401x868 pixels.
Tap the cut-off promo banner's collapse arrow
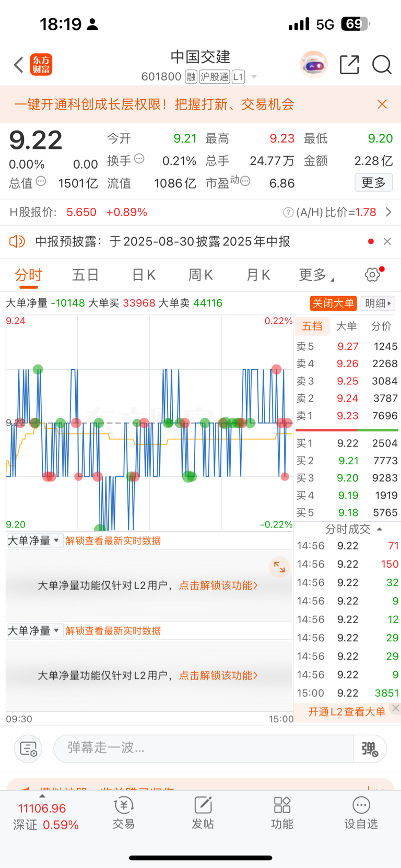[x=380, y=789]
